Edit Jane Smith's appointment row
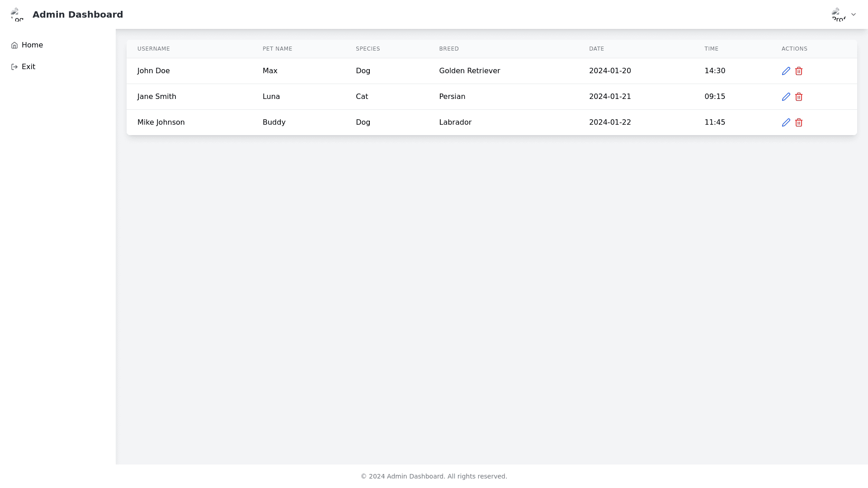 pyautogui.click(x=786, y=97)
